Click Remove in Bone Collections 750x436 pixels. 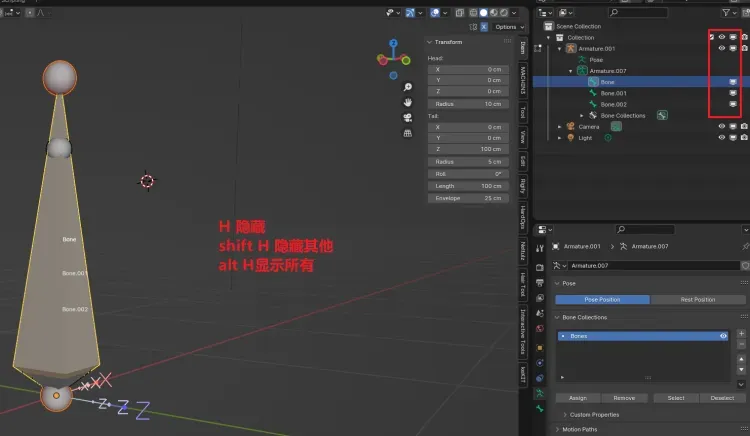[x=624, y=398]
